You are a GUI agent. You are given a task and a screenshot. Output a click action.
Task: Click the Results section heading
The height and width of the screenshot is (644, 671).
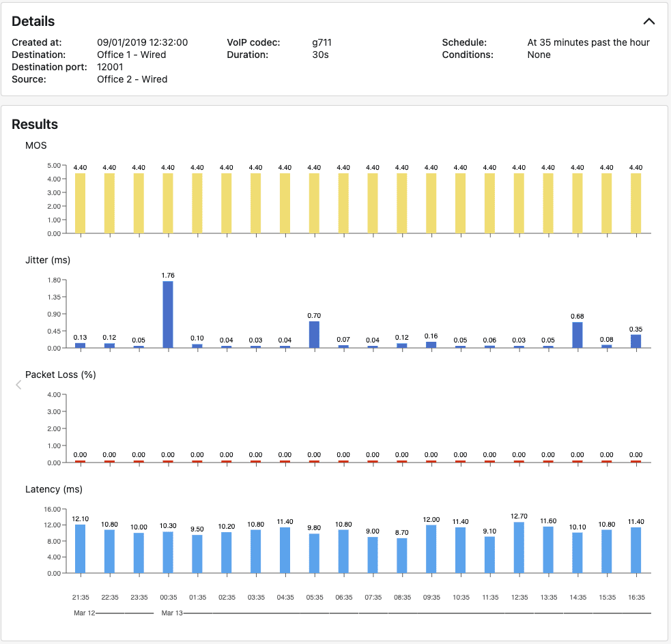35,124
